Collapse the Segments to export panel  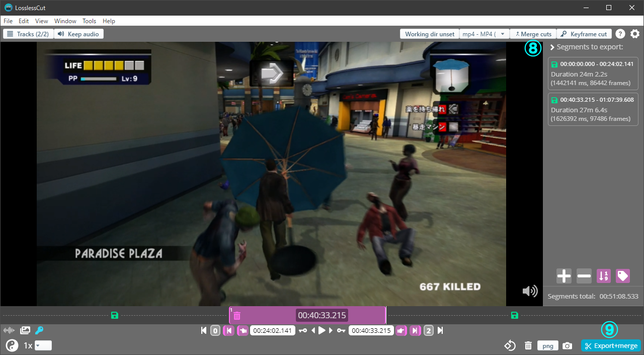(x=552, y=47)
